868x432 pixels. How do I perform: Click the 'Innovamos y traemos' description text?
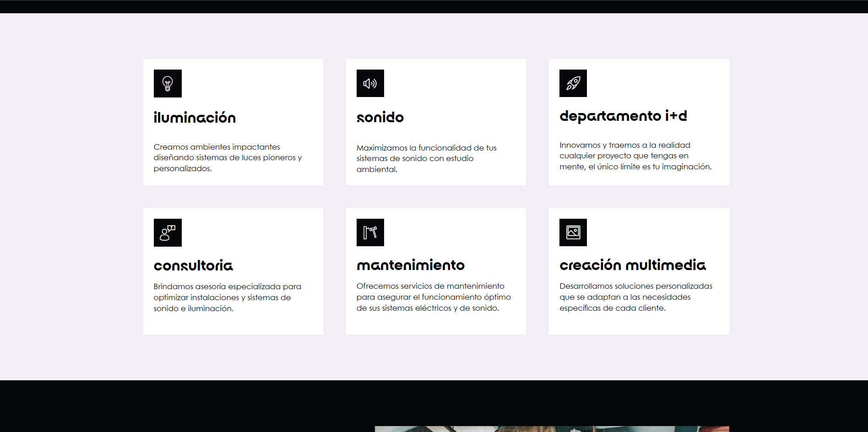635,156
